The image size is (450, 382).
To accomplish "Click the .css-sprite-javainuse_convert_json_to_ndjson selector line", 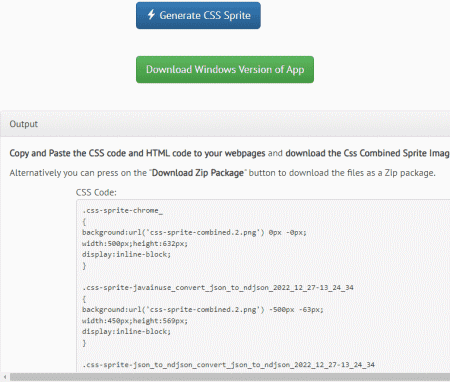I will 218,287.
